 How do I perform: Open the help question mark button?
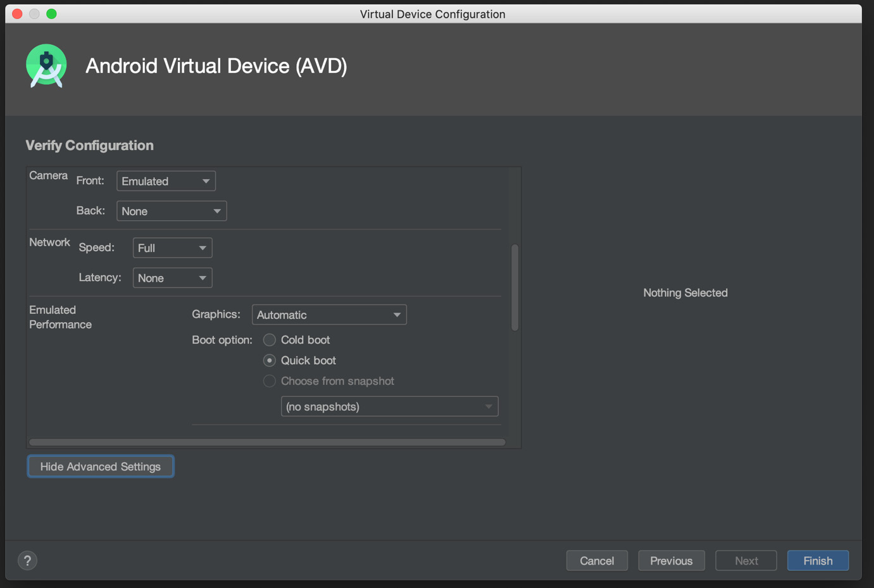pos(27,561)
